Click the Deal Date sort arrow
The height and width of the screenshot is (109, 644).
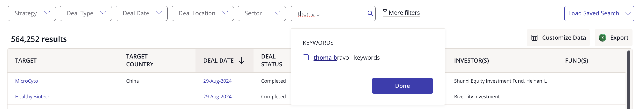241,61
